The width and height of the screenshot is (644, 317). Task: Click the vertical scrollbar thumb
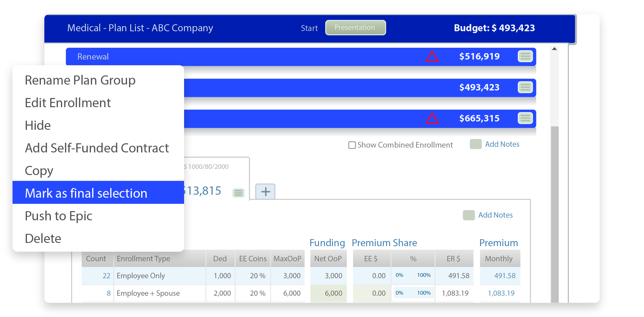[554, 214]
